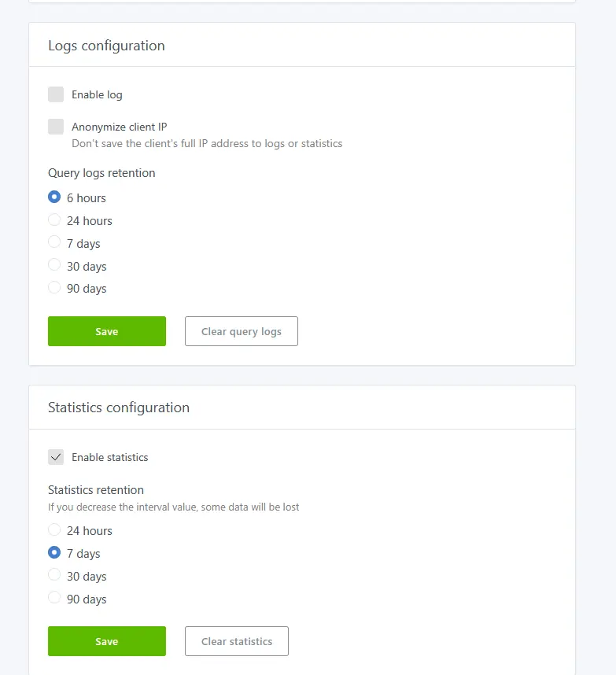This screenshot has height=675, width=616.
Task: Save the logs configuration
Action: [x=107, y=331]
